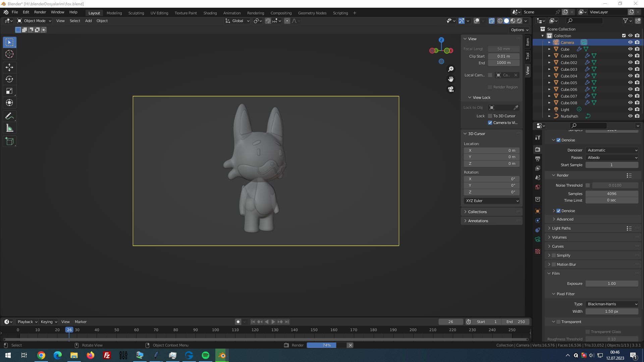The image size is (644, 362).
Task: Click the pan view hand icon
Action: click(451, 79)
